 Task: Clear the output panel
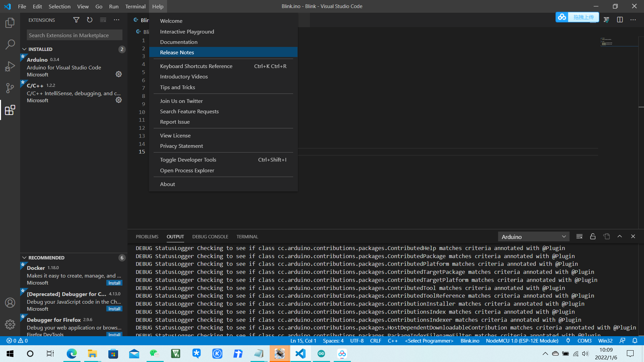[x=579, y=237]
